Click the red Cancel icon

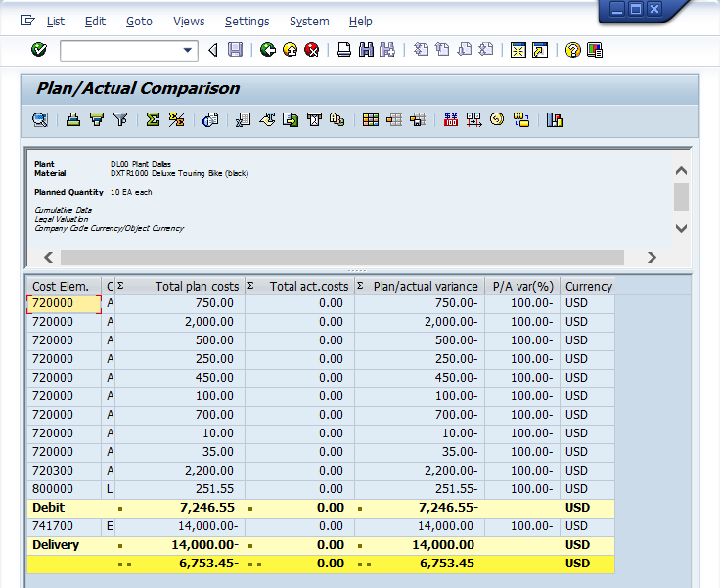[312, 50]
